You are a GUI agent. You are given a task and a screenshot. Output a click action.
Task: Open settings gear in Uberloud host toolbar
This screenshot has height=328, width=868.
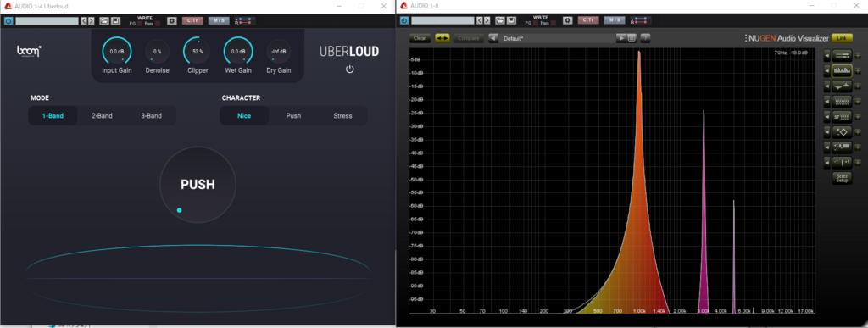[x=172, y=20]
